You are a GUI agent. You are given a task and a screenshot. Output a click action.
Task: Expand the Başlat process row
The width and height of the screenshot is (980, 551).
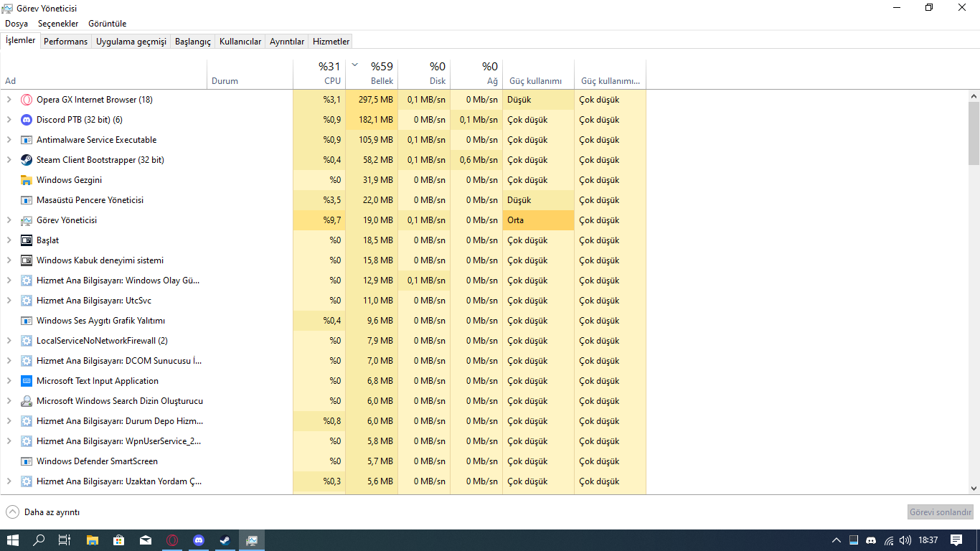tap(9, 240)
